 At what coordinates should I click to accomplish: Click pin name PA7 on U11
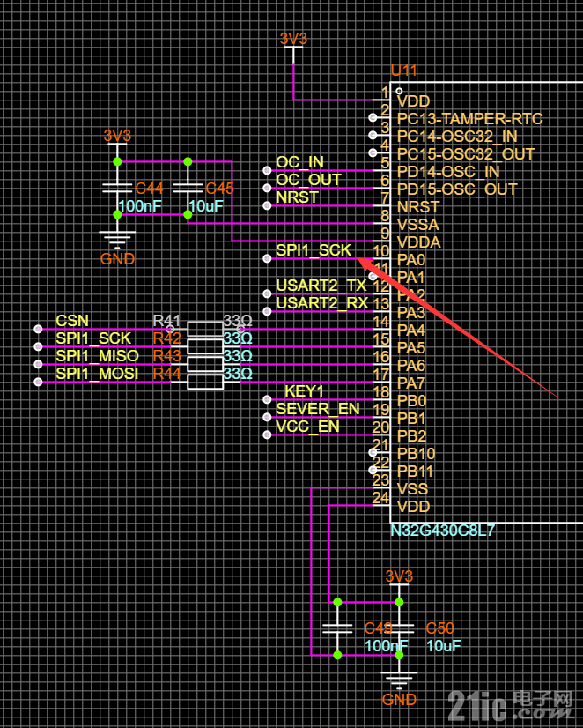point(411,383)
